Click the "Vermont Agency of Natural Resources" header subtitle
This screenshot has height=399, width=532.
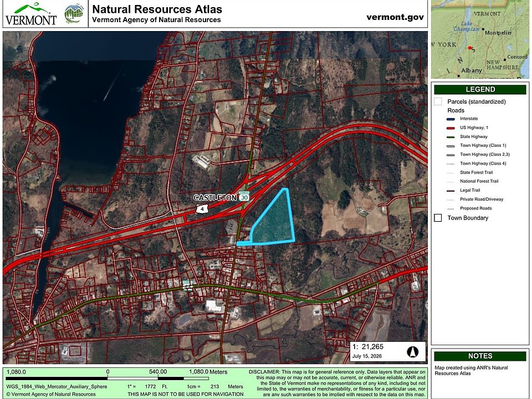(156, 20)
